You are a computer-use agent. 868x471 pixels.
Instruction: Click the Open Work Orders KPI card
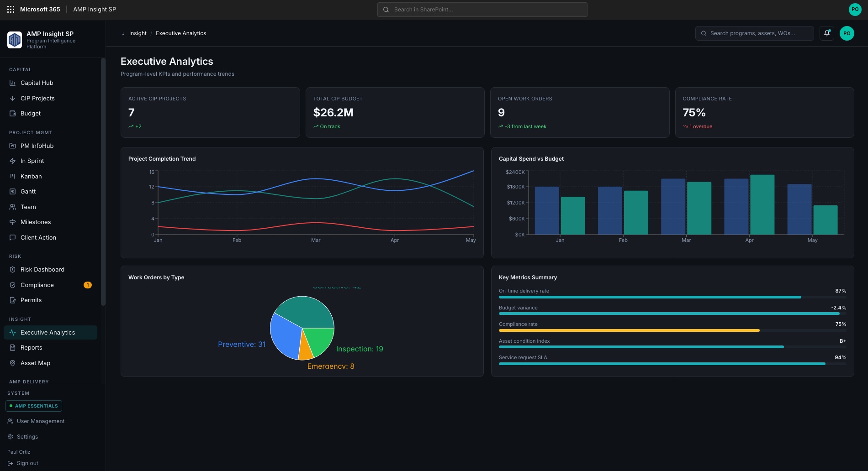pos(580,112)
